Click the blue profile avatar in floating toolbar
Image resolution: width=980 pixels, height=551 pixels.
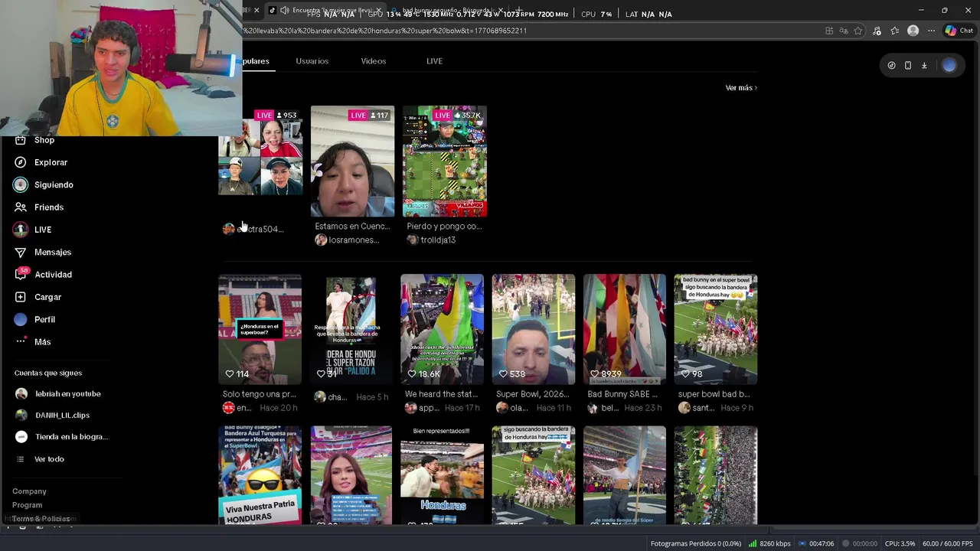pos(949,66)
